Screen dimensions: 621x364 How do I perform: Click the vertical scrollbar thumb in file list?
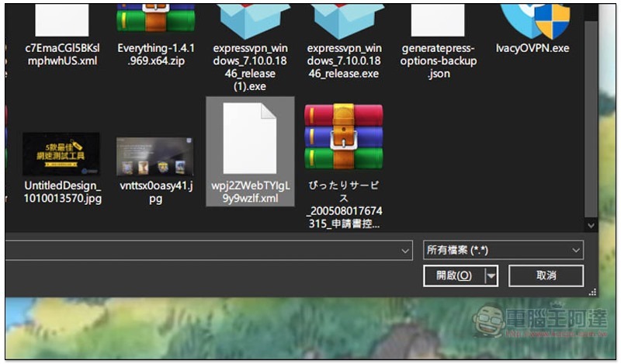pyautogui.click(x=591, y=119)
